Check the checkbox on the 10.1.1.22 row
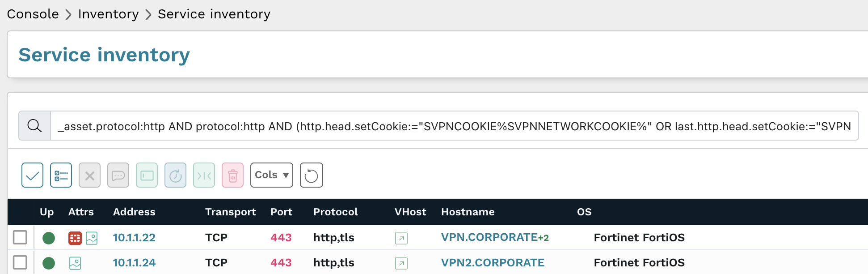The height and width of the screenshot is (274, 868). pyautogui.click(x=20, y=238)
